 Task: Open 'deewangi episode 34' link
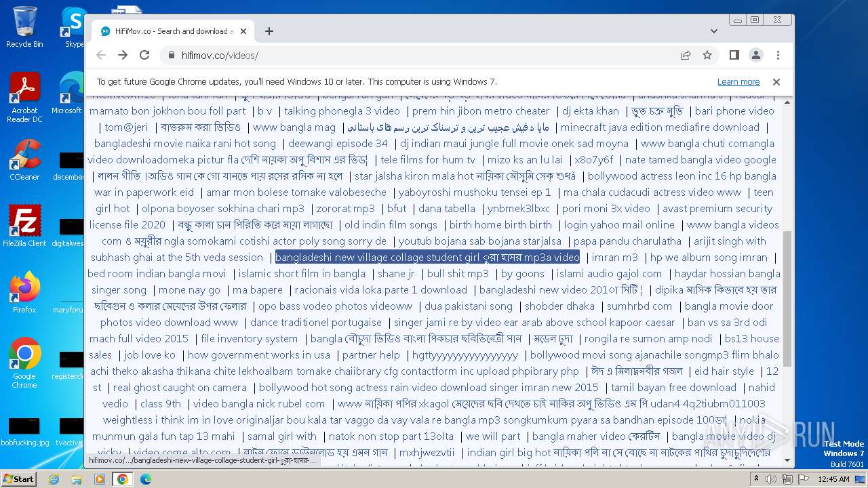(x=338, y=144)
